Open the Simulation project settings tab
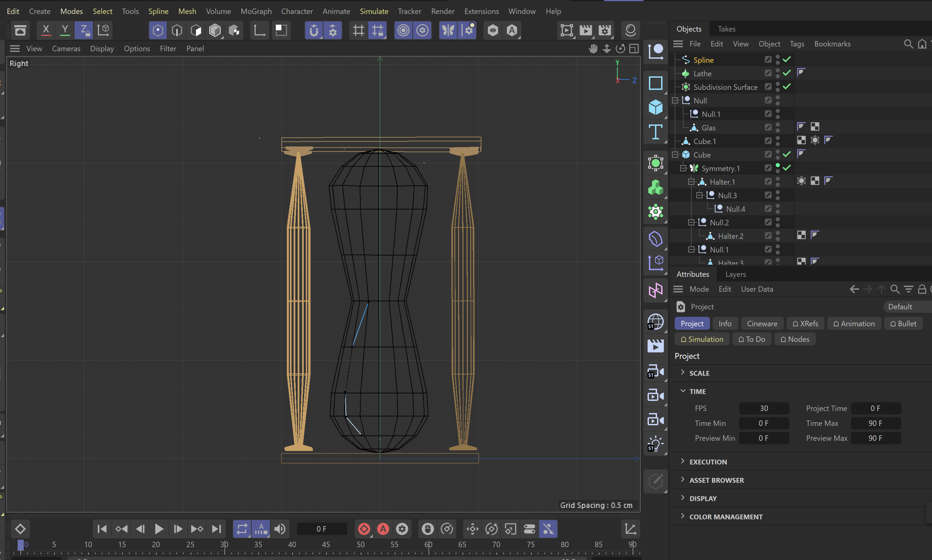The image size is (932, 560). coord(702,339)
